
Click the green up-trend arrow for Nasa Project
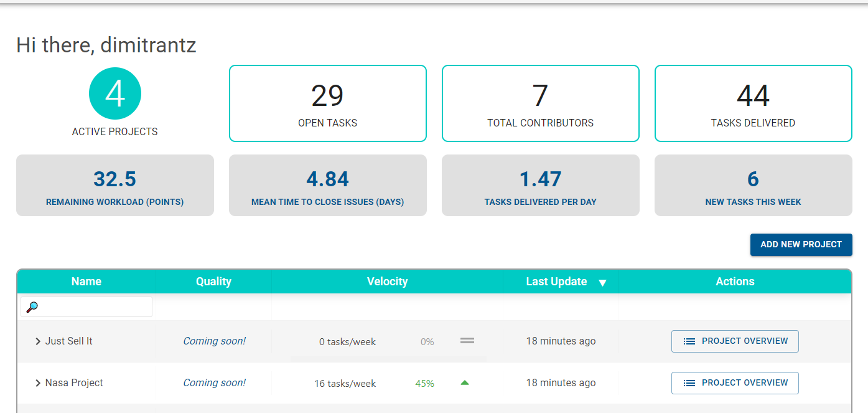[464, 383]
